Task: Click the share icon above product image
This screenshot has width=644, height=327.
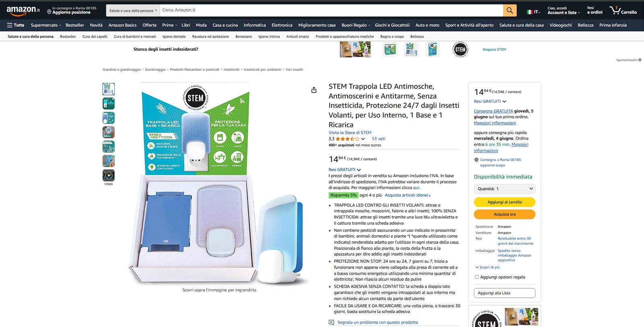Action: tap(314, 90)
